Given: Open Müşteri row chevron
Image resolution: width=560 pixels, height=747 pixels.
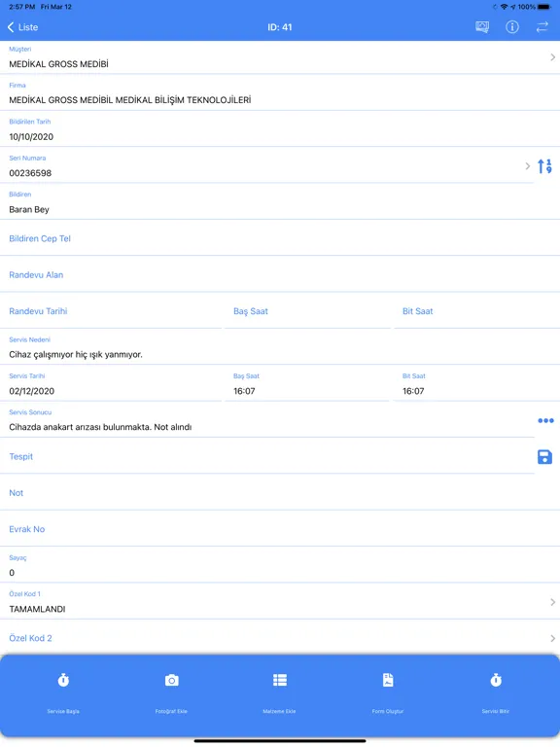Looking at the screenshot, I should pyautogui.click(x=552, y=57).
